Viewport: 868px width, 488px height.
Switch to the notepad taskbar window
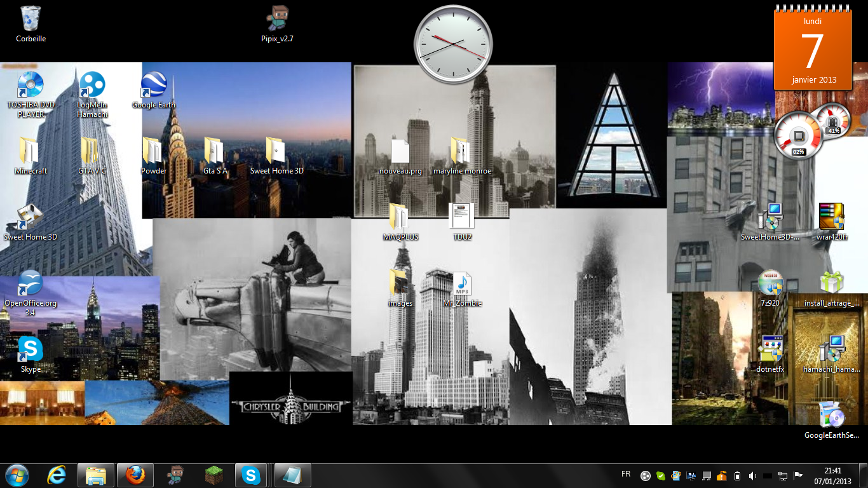(293, 475)
